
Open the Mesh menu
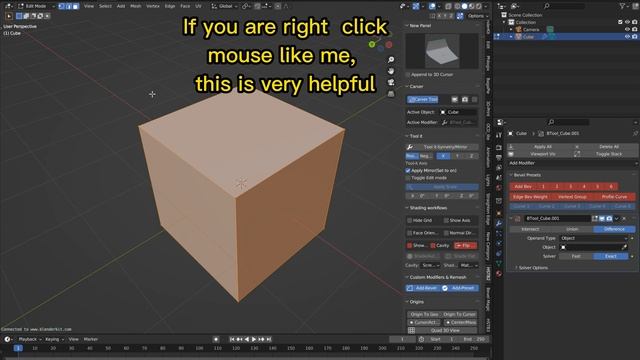(136, 6)
